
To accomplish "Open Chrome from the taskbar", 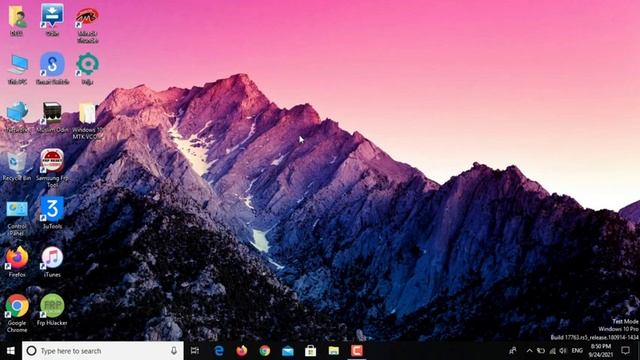I will [265, 351].
